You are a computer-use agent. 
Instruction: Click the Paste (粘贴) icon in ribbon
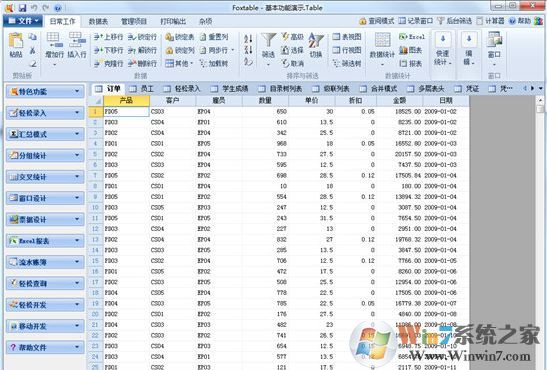click(16, 44)
